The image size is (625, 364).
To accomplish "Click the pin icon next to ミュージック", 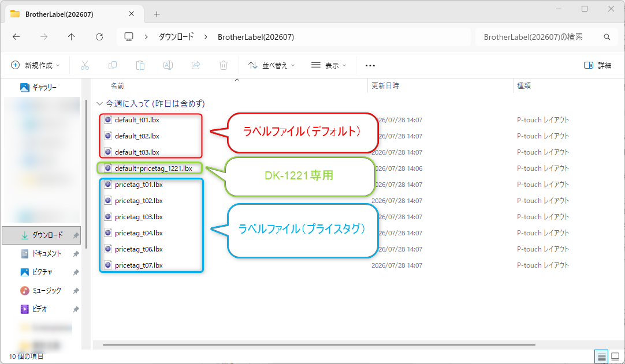I will (x=76, y=291).
